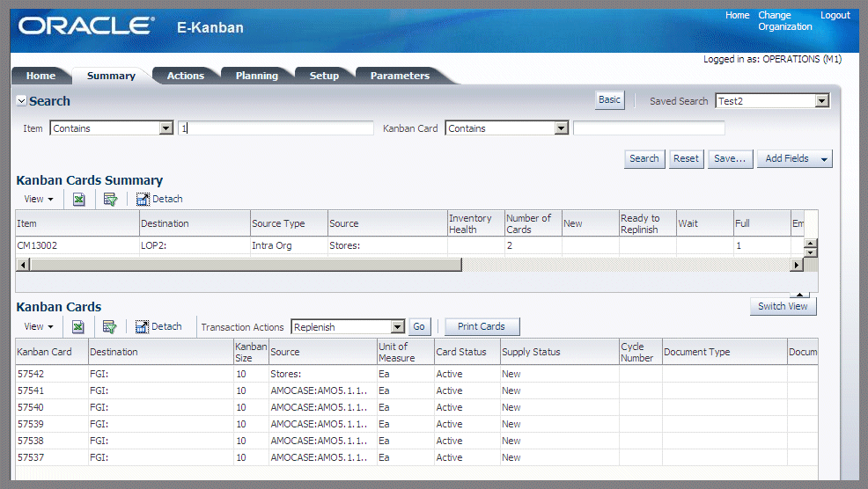Click the summary table scroll up arrow
Viewport: 868px width, 489px height.
point(810,244)
